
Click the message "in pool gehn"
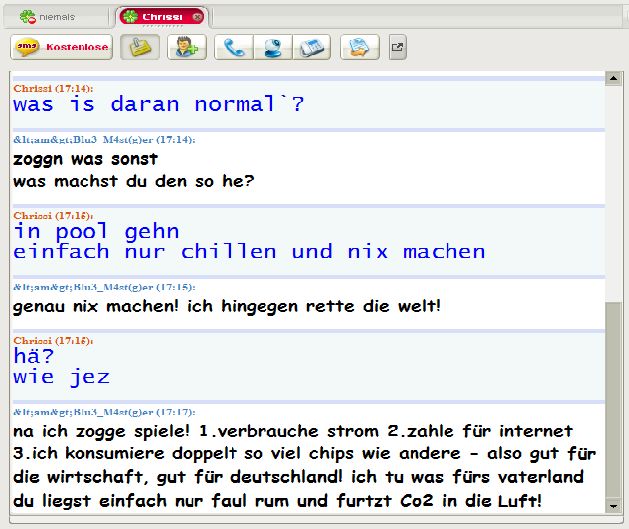point(96,231)
